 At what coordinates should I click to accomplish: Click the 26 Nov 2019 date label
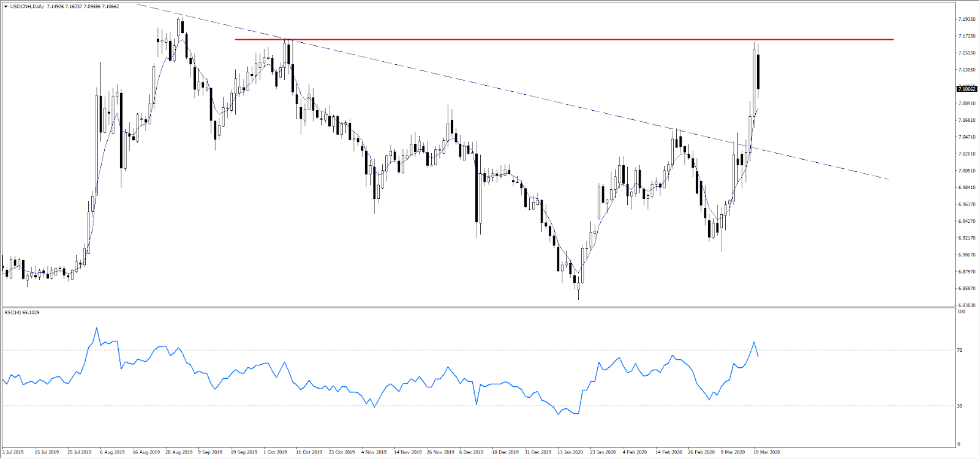[440, 452]
